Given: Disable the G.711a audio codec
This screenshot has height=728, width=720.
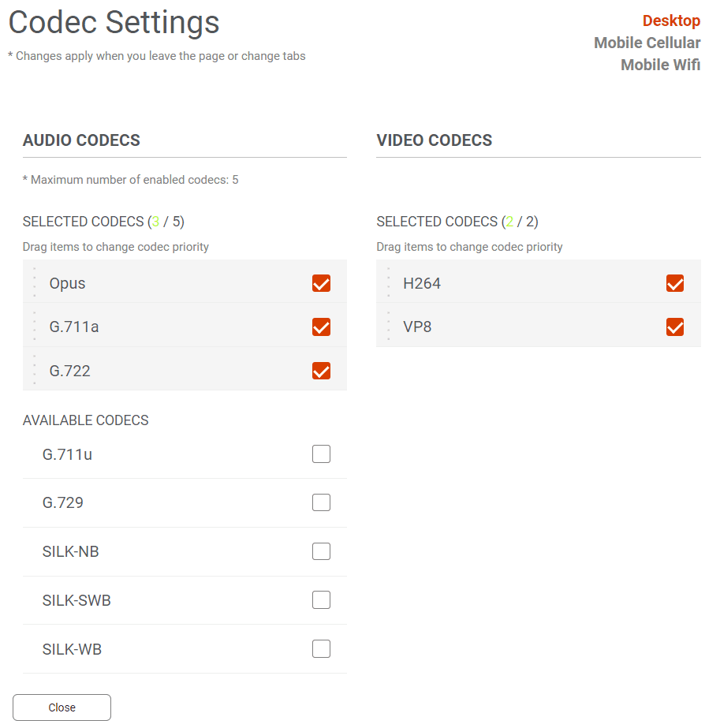Looking at the screenshot, I should pyautogui.click(x=321, y=327).
